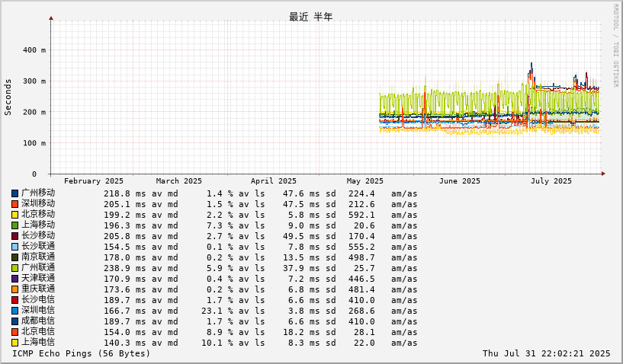Viewport: 623px width, 364px height.
Task: Select the 北京电信 legend label
Action: pos(38,332)
